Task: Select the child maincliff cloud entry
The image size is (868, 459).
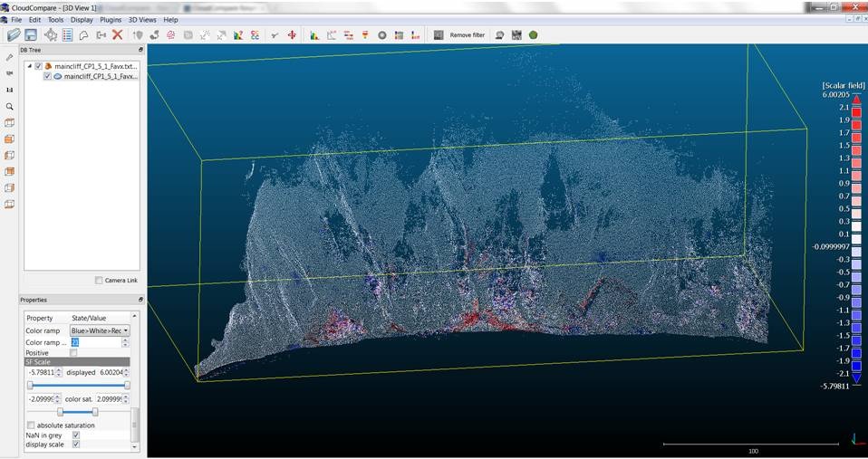Action: [100, 77]
